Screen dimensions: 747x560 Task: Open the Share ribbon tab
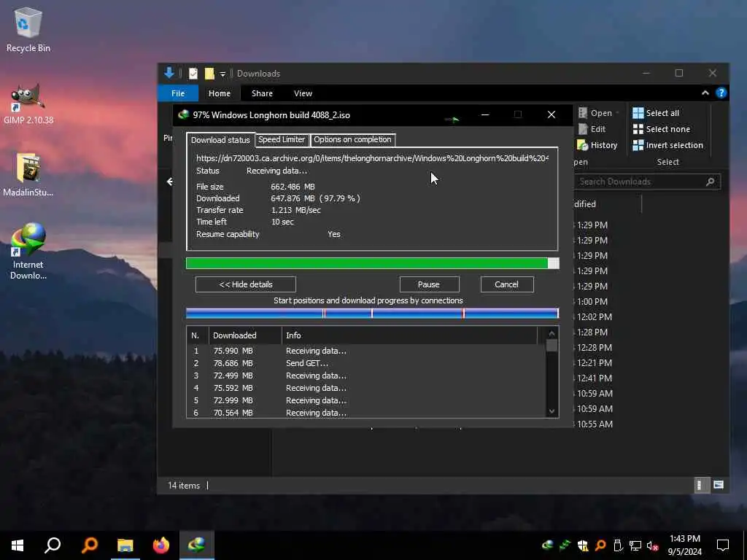click(262, 93)
